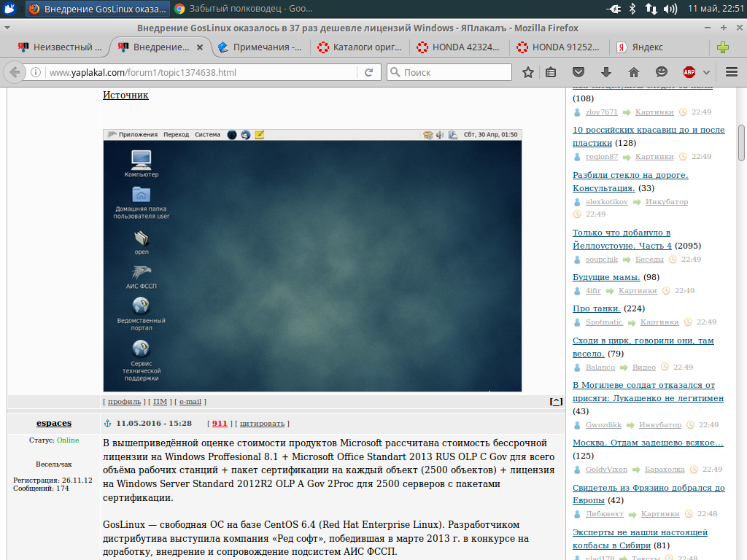Screen dimensions: 747x560
Task: Quote post via 'цитировать' link
Action: coord(262,424)
